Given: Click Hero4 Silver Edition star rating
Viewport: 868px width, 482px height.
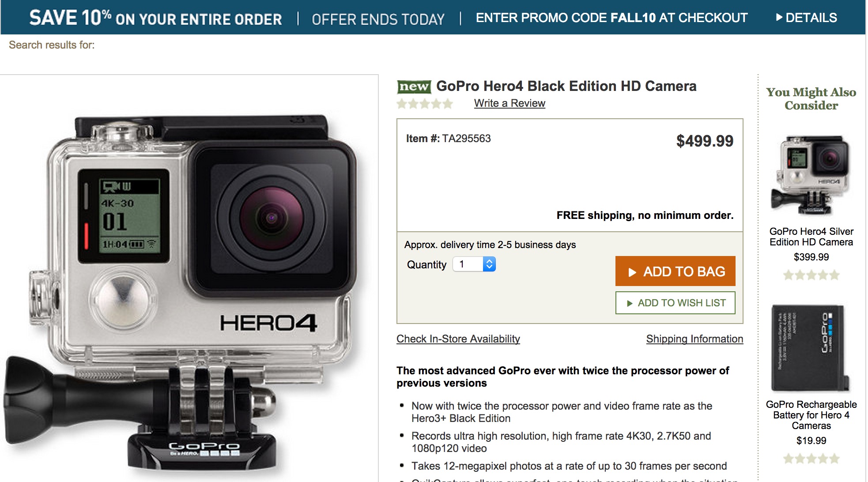Looking at the screenshot, I should (811, 275).
